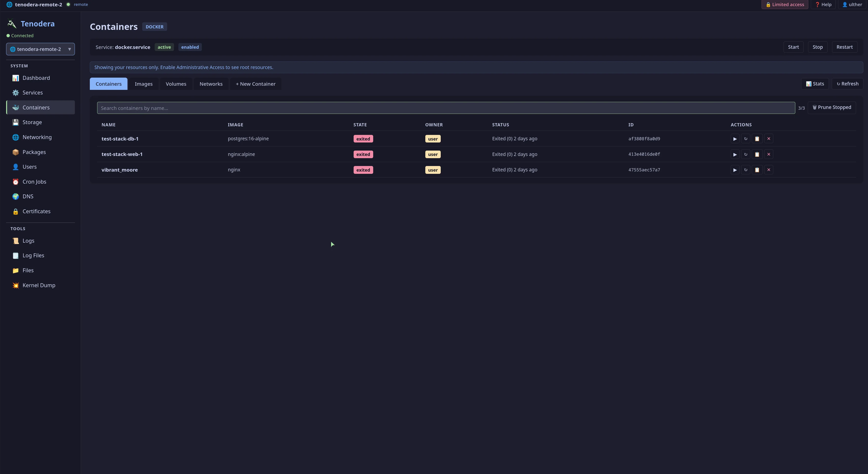Remove the vibrant_moore container
Screen dimensions: 868x474
click(x=769, y=170)
